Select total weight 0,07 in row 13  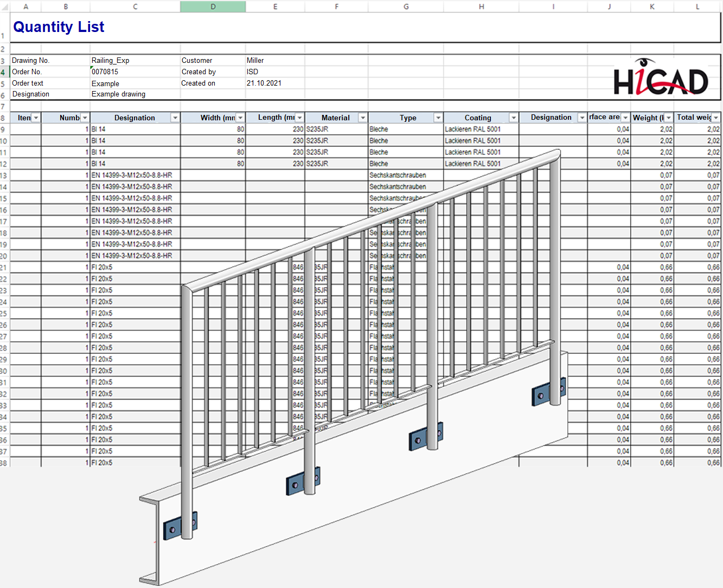(698, 175)
